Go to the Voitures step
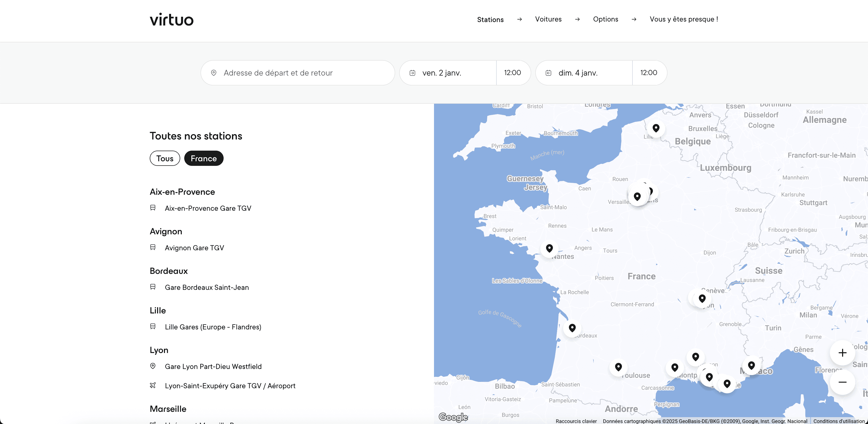This screenshot has height=424, width=868. click(x=548, y=19)
